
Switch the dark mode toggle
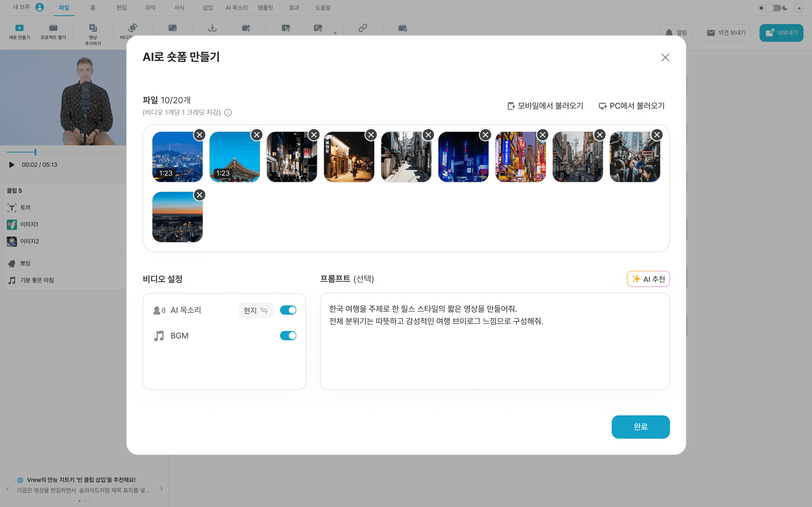tap(773, 8)
